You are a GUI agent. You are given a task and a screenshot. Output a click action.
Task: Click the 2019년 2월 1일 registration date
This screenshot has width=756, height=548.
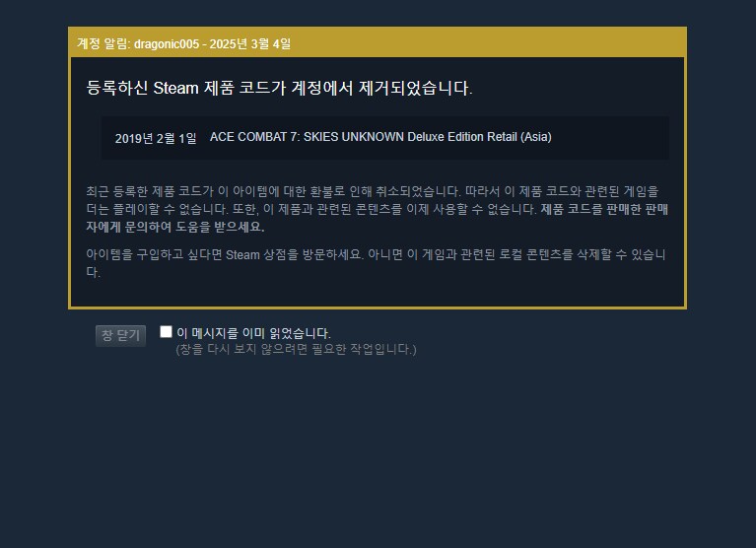[156, 138]
